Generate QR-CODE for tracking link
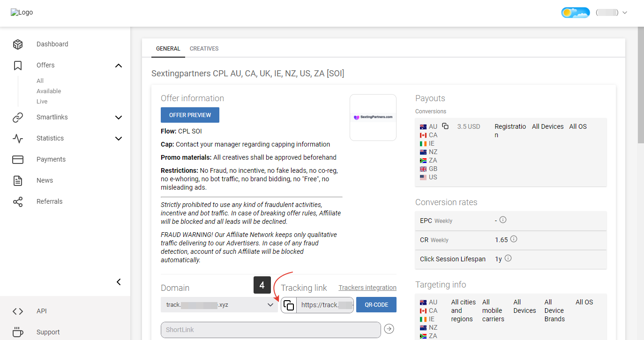Screen dimensions: 644x340 click(376, 305)
